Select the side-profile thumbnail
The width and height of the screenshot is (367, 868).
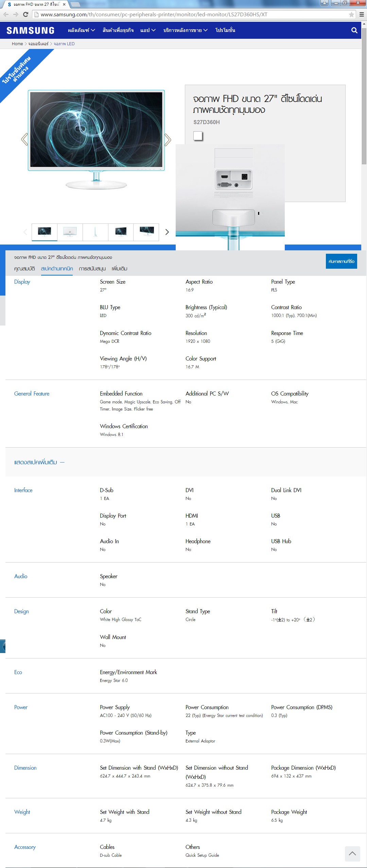[x=95, y=232]
